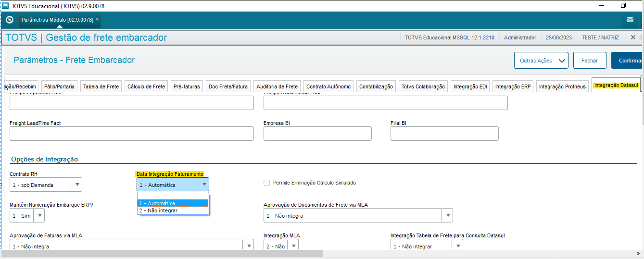Go to the Integração Protheus tab
Image resolution: width=644 pixels, height=259 pixels.
tap(562, 86)
